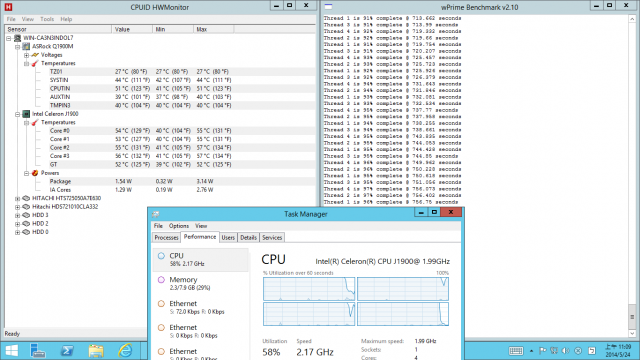
Task: Open Server Manager from the taskbar
Action: (x=38, y=351)
